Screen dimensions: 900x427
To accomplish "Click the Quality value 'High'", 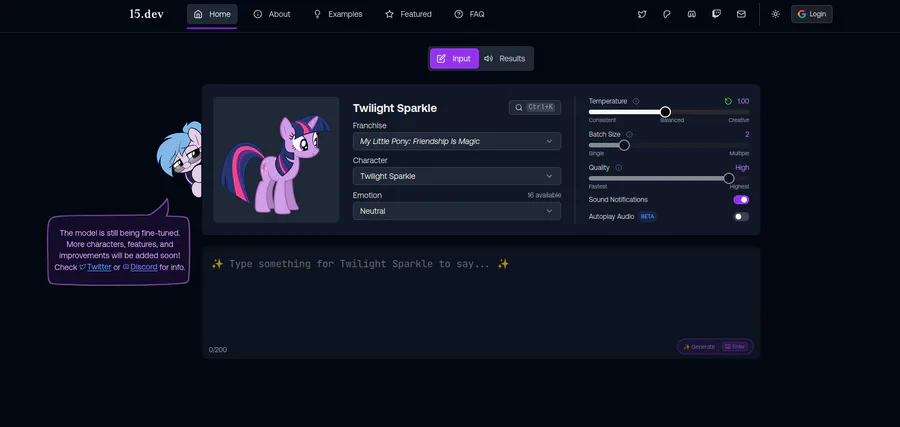I will coord(742,168).
